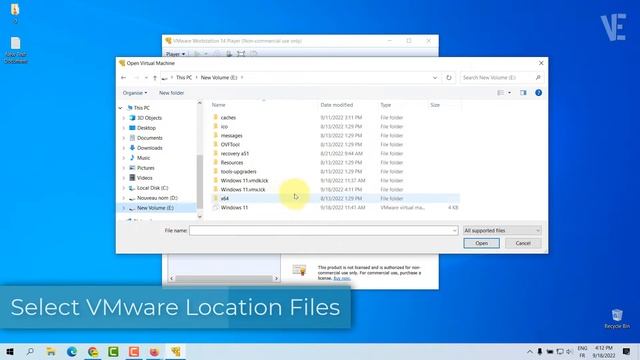Open the Organize dropdown menu
The width and height of the screenshot is (640, 360).
[135, 93]
